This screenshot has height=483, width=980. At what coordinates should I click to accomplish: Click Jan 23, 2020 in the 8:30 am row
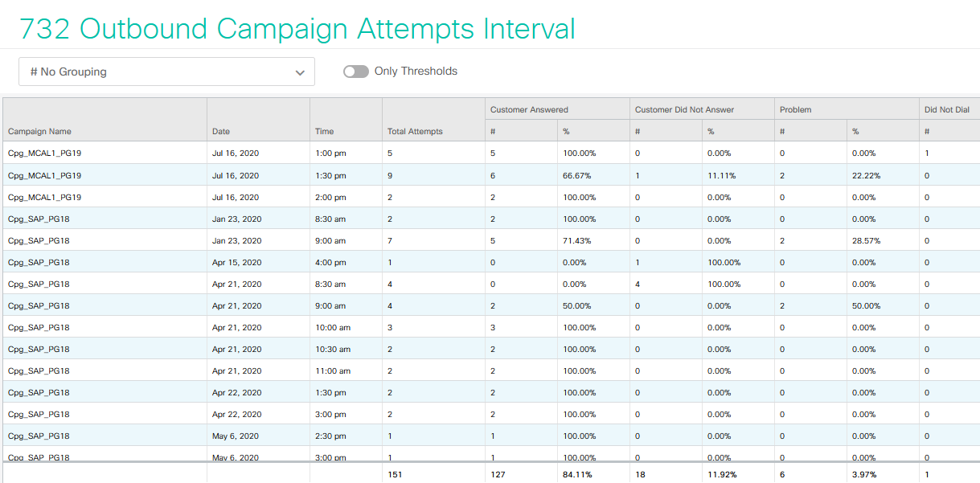click(237, 219)
